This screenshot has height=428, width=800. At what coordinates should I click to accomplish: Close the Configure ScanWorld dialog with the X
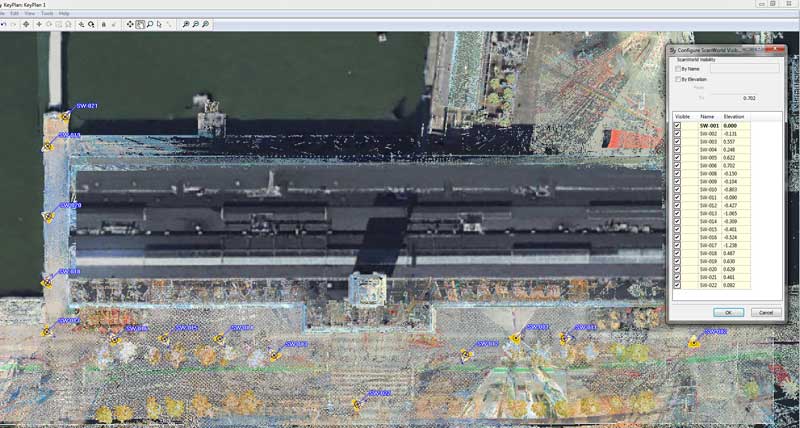pyautogui.click(x=774, y=49)
